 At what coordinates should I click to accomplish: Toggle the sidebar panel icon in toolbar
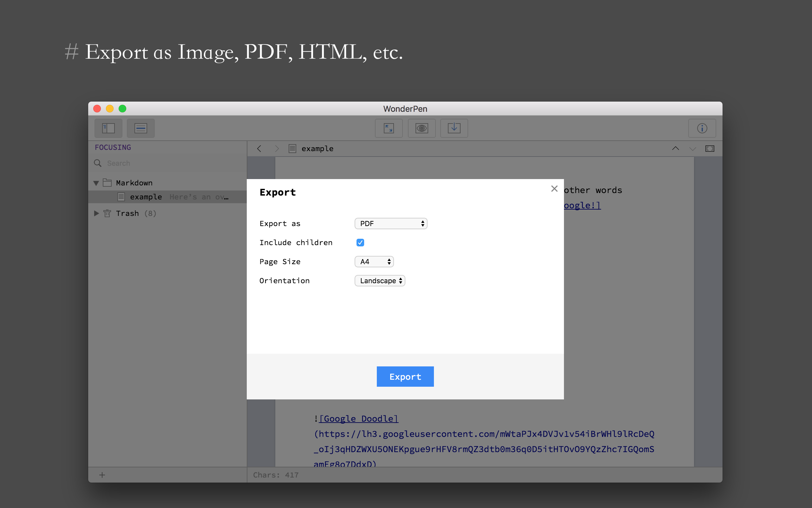[108, 128]
